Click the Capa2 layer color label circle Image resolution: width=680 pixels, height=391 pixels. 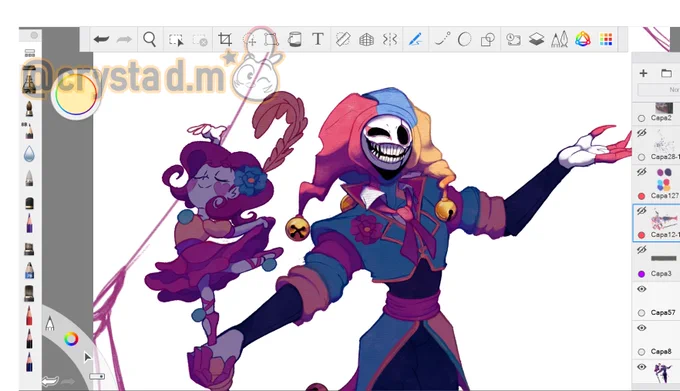pos(641,118)
